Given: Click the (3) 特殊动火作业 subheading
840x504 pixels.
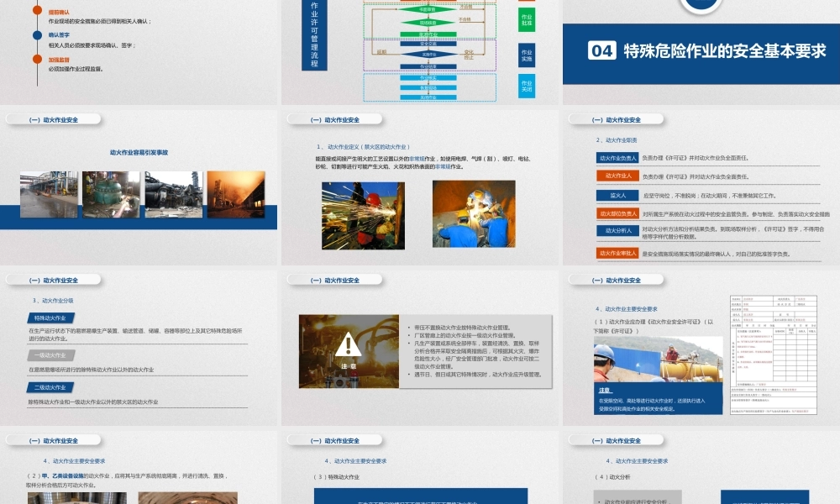Looking at the screenshot, I should pyautogui.click(x=337, y=476).
